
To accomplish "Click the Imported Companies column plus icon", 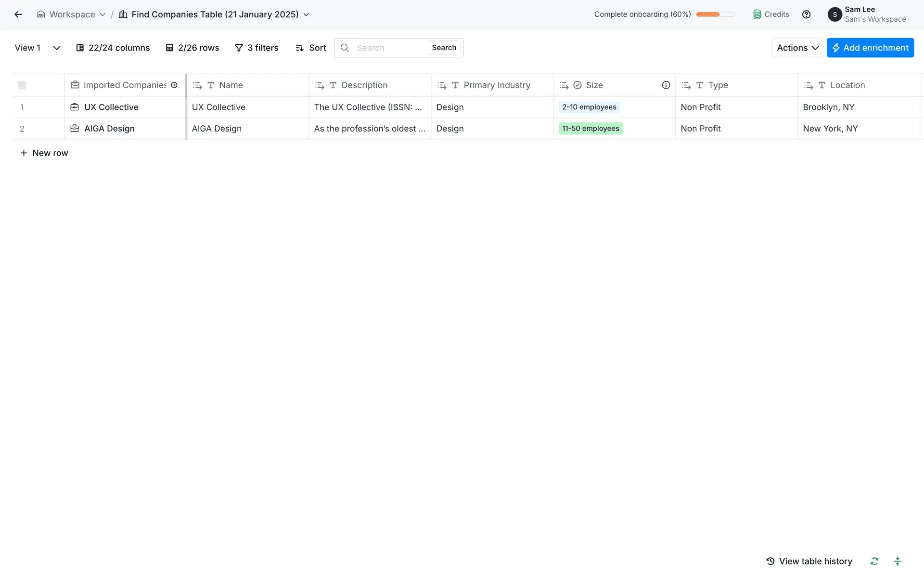I will coord(174,85).
